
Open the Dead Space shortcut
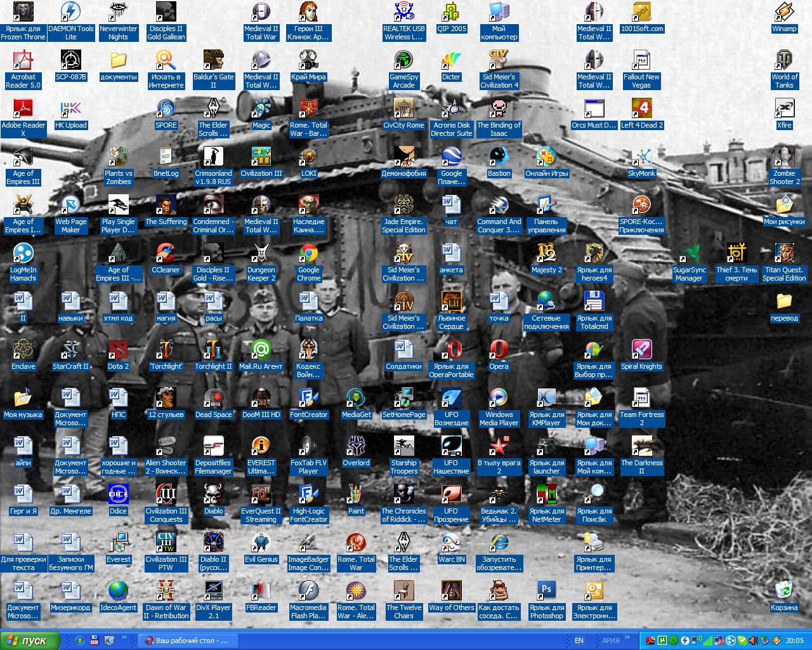(x=213, y=403)
